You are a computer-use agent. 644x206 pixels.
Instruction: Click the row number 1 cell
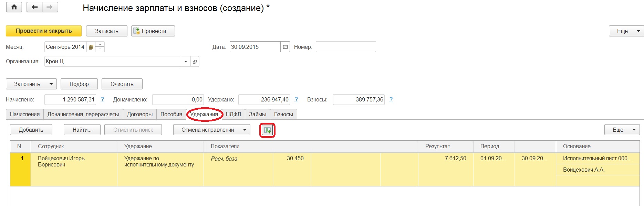(21, 170)
